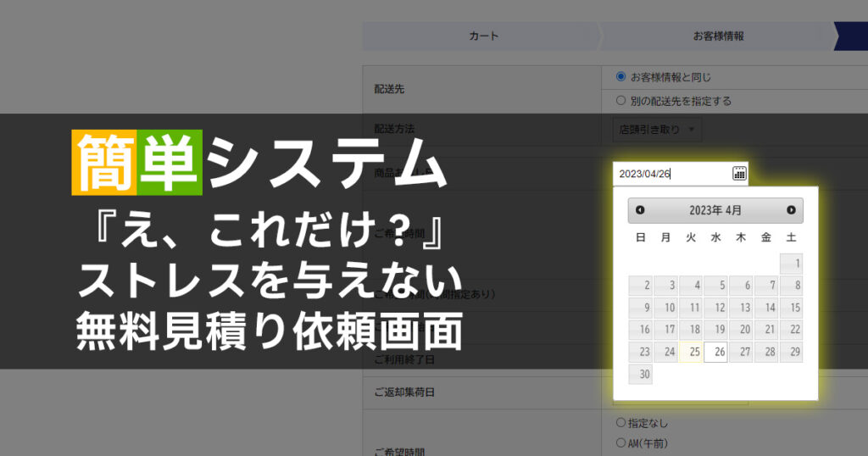Viewport: 868px width, 456px height.
Task: Pick April 22 in the calendar
Action: click(x=791, y=330)
